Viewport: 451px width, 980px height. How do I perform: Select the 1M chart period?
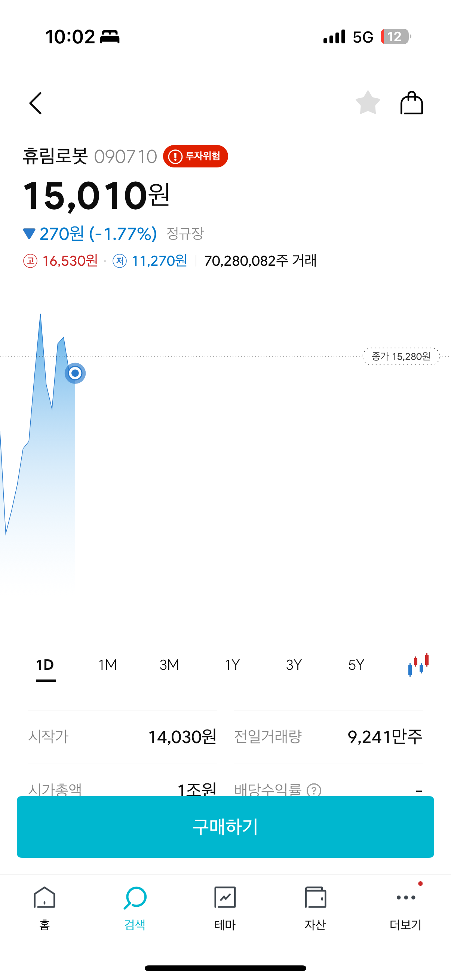point(108,665)
